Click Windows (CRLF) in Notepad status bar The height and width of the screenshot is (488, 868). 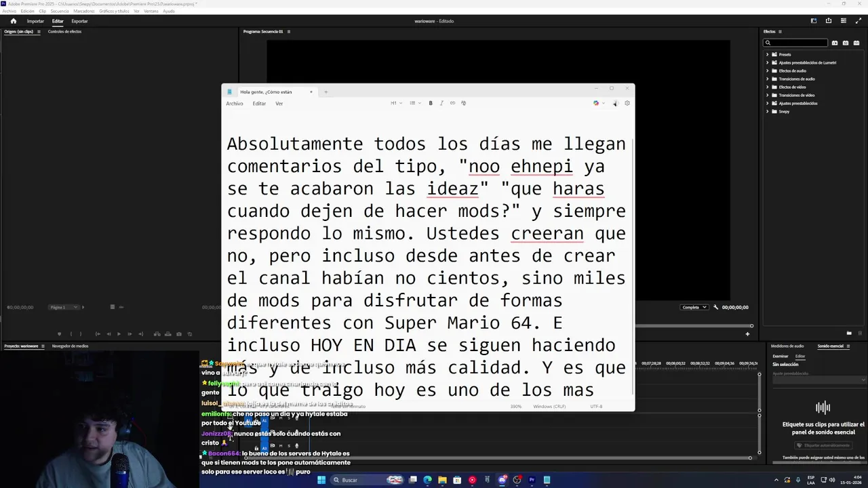pyautogui.click(x=549, y=407)
